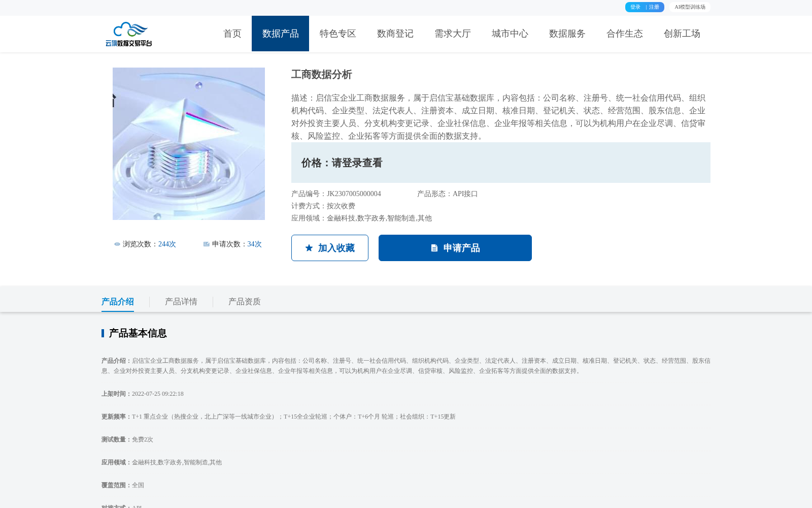Click 产品形态：API接口 text
The width and height of the screenshot is (812, 508).
pyautogui.click(x=448, y=194)
